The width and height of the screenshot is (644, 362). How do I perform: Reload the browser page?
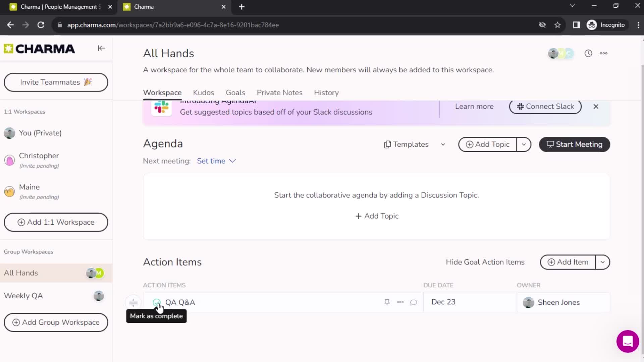coord(41,25)
